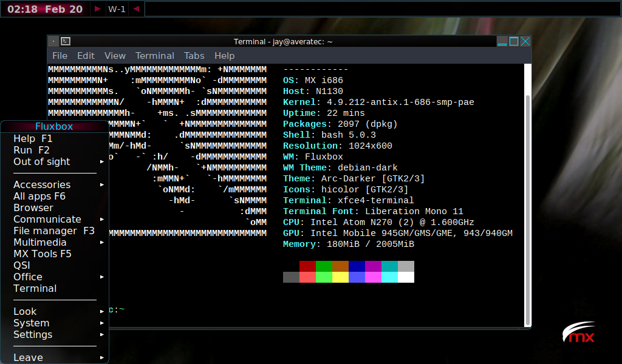The width and height of the screenshot is (622, 364).
Task: Launch Browser from Fluxbox menu
Action: pos(55,207)
